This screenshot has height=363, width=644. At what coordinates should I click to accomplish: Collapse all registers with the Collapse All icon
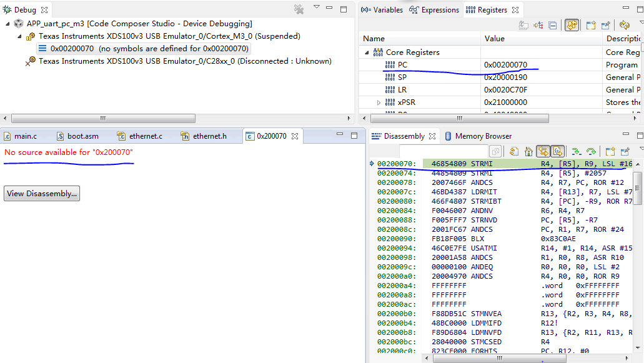point(553,25)
